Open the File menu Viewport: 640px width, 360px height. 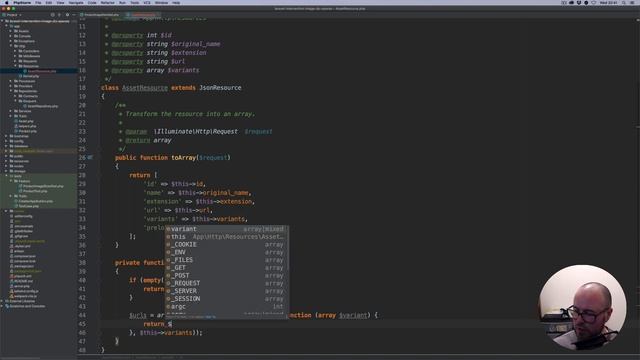click(x=38, y=2)
